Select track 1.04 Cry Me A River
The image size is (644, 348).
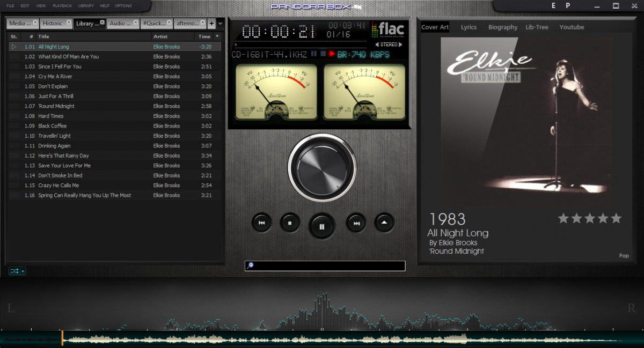[x=115, y=77]
